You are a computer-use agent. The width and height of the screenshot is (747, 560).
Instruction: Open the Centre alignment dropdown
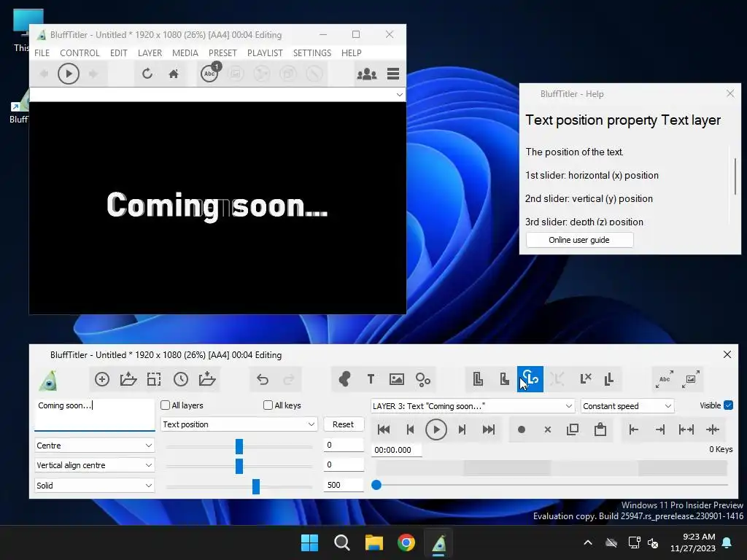(x=94, y=446)
